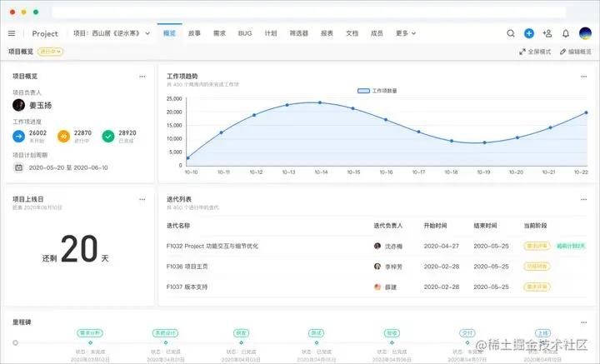Click project owner 姜玉扬 avatar

click(x=18, y=105)
